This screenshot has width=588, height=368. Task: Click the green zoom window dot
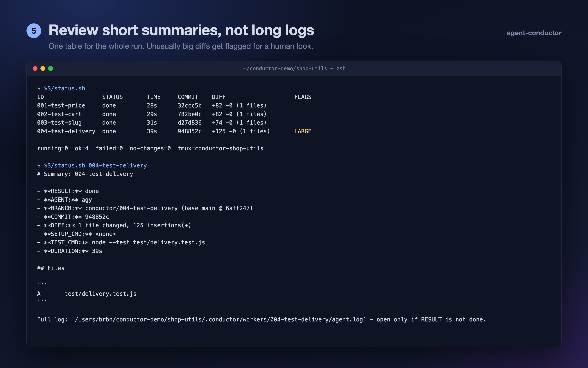[x=51, y=68]
